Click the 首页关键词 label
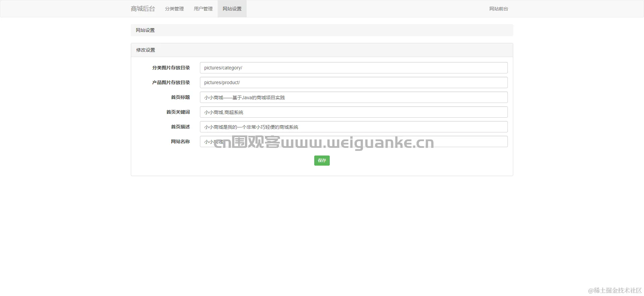Viewport: 644px width, 296px height. [x=178, y=112]
